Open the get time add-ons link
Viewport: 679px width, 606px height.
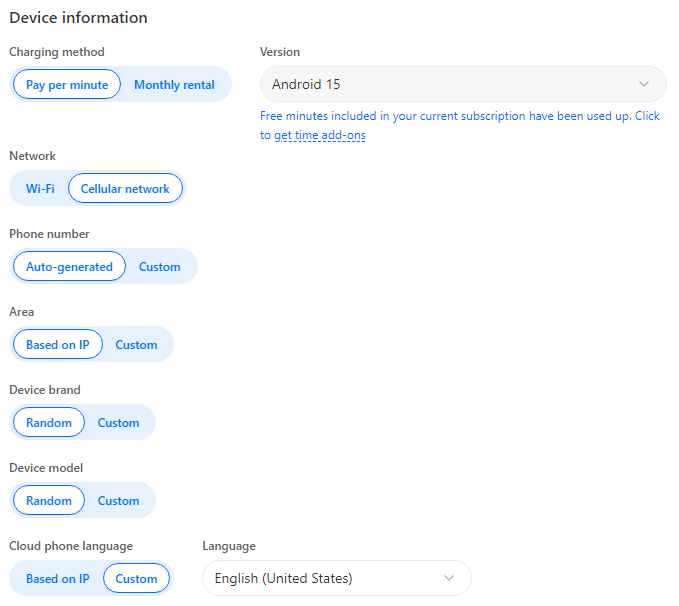click(x=320, y=135)
